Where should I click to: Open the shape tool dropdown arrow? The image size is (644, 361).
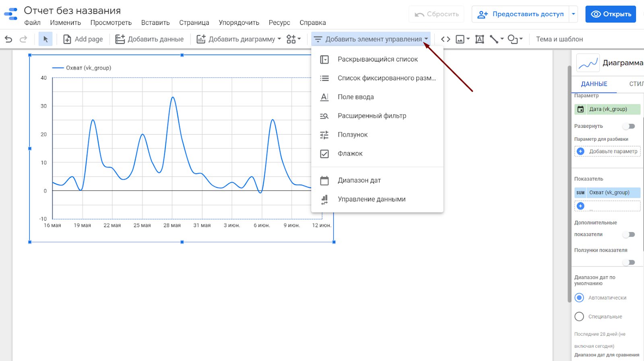521,39
